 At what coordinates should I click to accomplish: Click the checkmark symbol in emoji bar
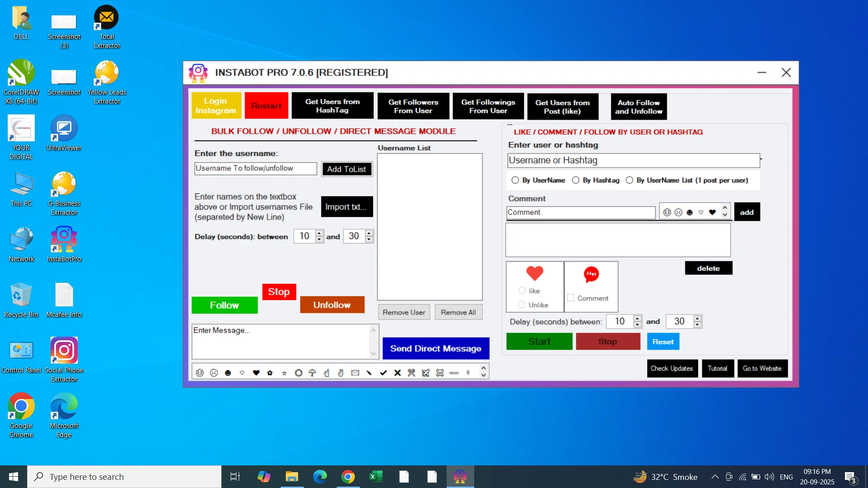(383, 373)
